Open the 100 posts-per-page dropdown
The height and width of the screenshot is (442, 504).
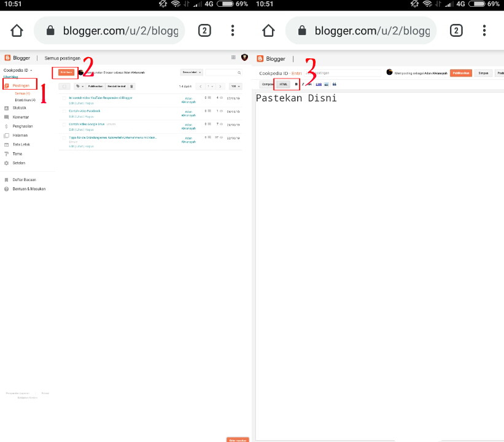point(235,86)
